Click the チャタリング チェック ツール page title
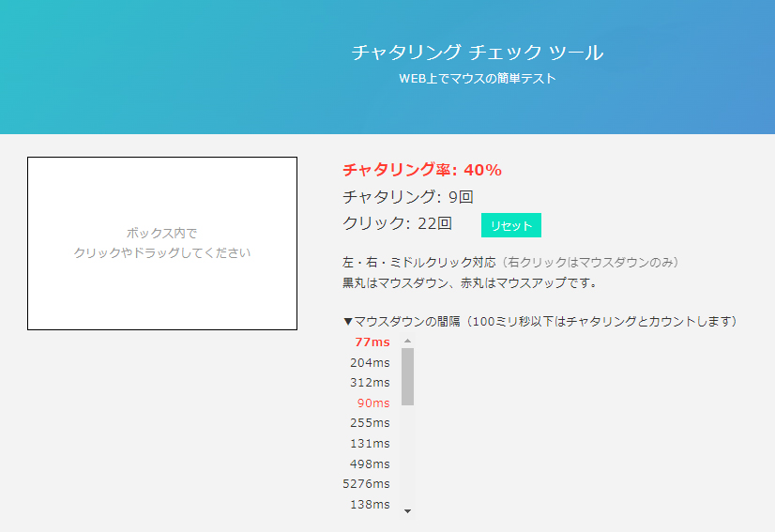The height and width of the screenshot is (532, 775). point(477,53)
